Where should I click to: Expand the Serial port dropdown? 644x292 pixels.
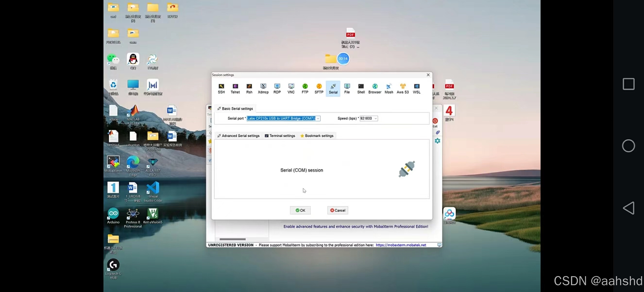(318, 119)
